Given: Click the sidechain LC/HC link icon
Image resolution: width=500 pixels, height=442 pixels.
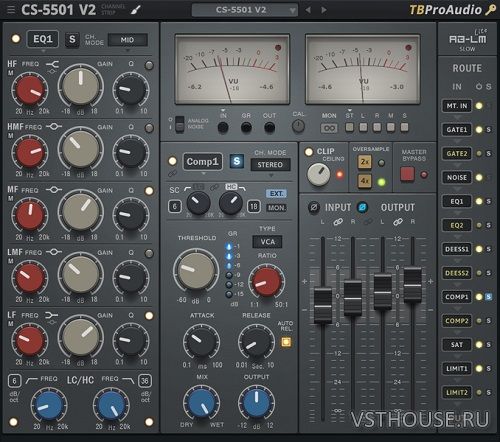Looking at the screenshot, I should (215, 188).
